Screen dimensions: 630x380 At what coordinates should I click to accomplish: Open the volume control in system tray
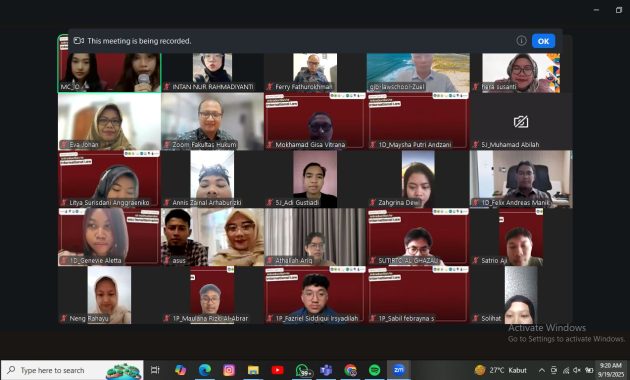pos(577,370)
